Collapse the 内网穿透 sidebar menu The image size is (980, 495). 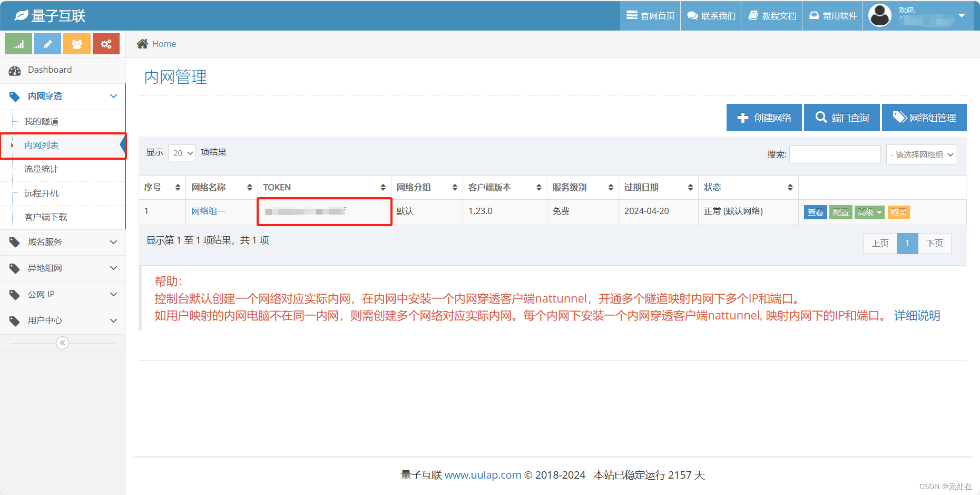tap(63, 96)
